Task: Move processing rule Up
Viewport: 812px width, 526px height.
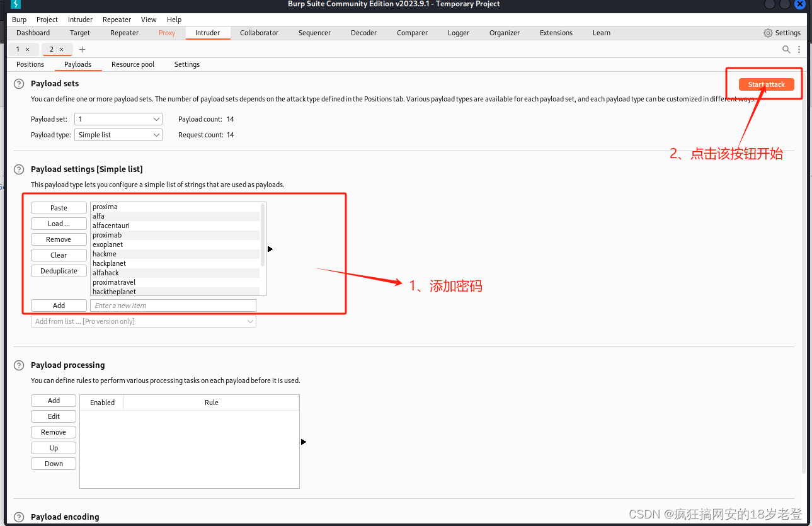Action: point(54,448)
